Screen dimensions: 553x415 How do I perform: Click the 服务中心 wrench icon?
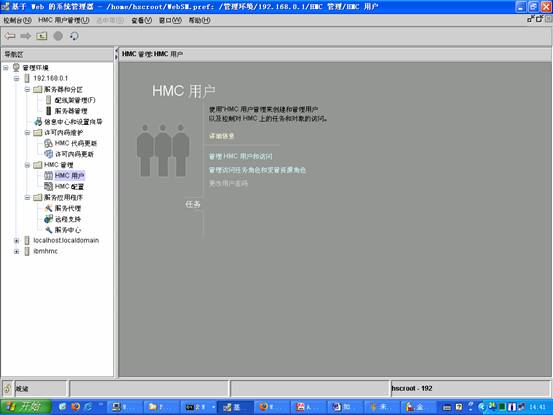coord(48,230)
